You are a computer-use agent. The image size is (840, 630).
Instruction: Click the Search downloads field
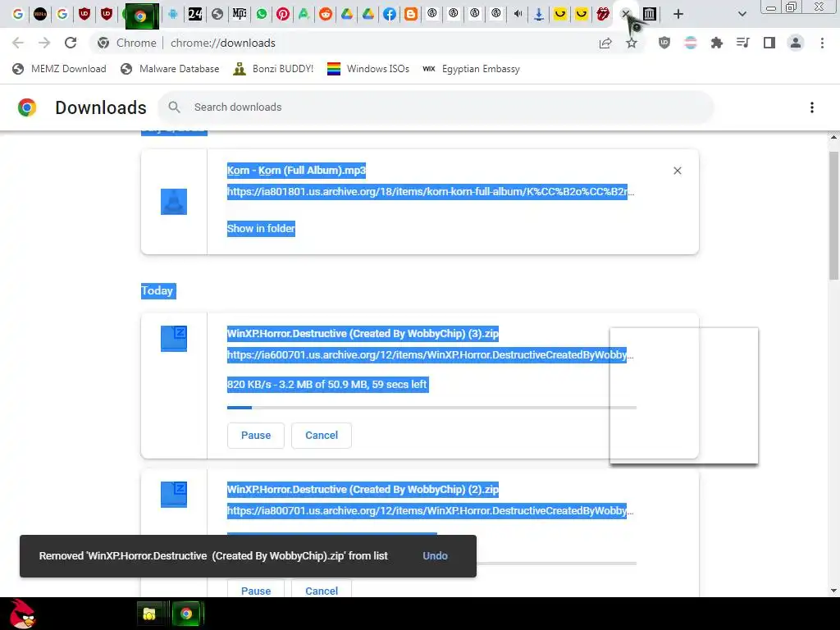coord(436,107)
